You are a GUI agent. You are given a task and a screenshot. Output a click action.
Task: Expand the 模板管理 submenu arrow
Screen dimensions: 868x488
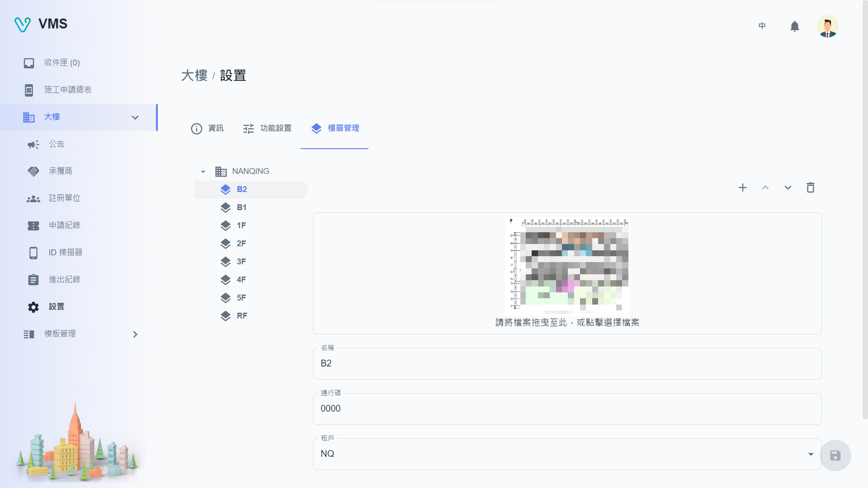coord(135,334)
